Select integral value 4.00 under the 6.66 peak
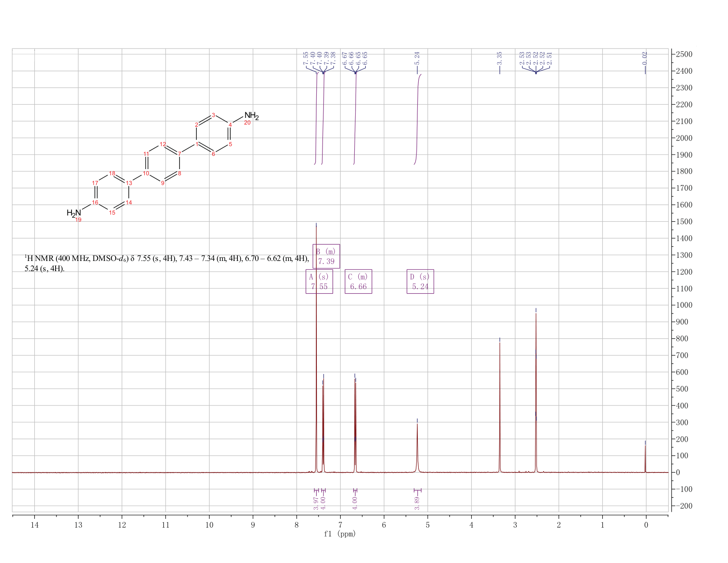728x563 pixels. (355, 503)
